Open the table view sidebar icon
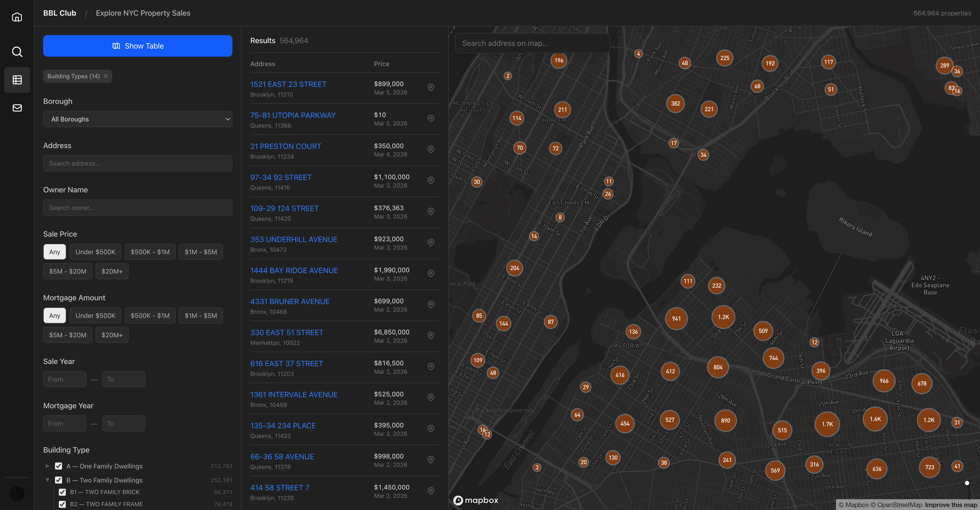The image size is (980, 510). 17,80
